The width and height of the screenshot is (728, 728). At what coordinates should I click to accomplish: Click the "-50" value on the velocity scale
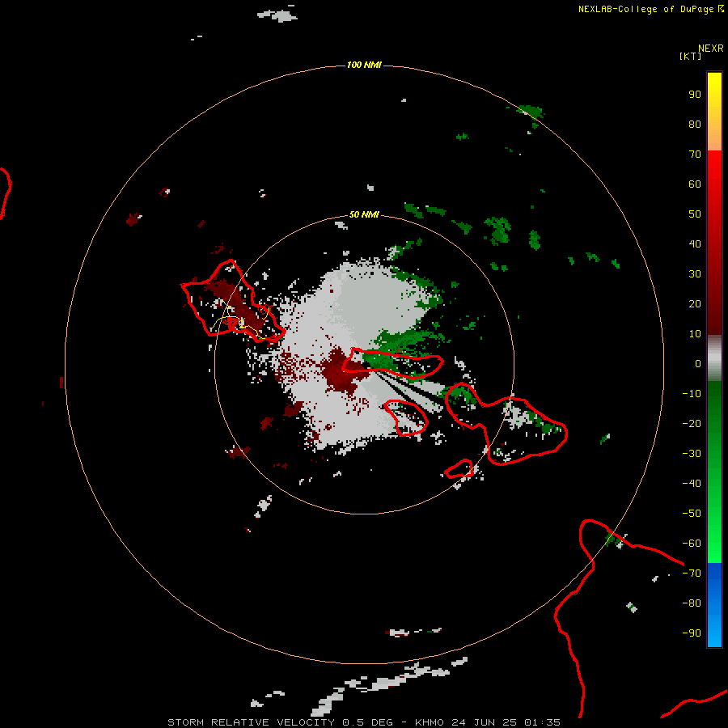[692, 514]
